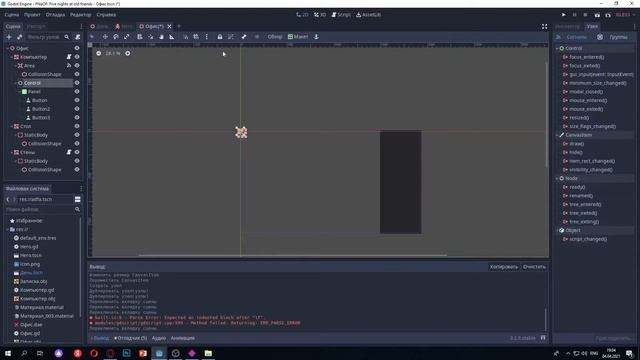Viewport: 640px width, 360px height.
Task: Switch to Script workspace
Action: tap(341, 15)
